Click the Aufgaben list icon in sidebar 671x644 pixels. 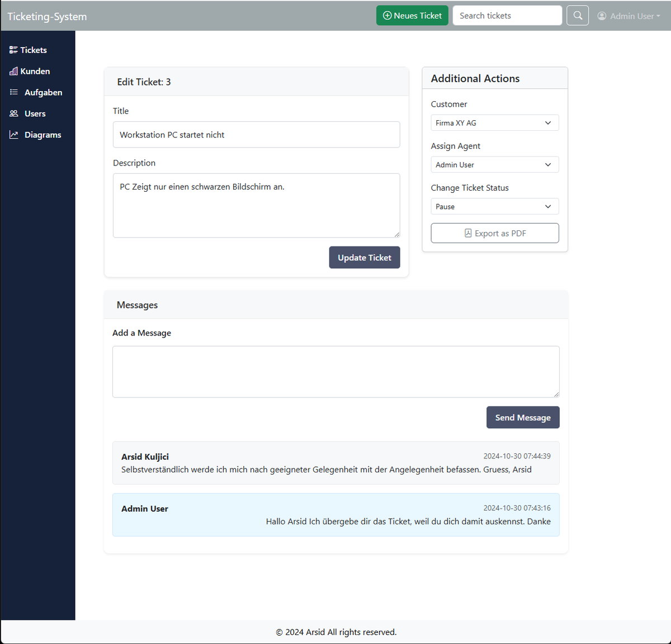tap(14, 92)
